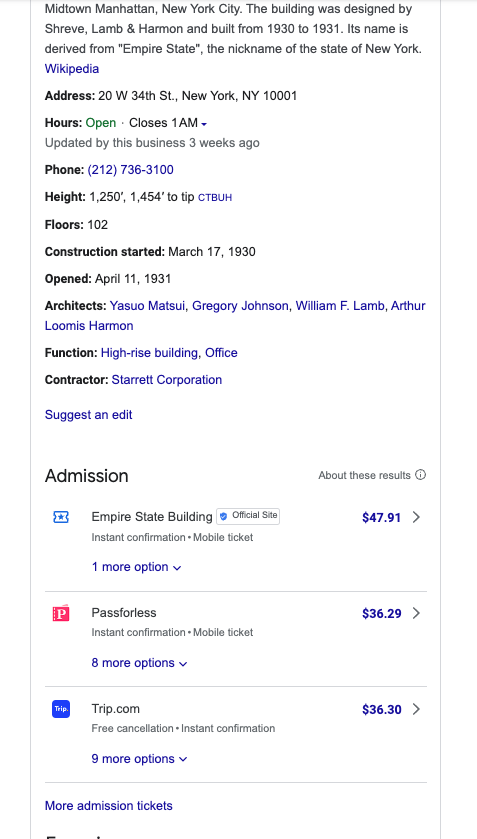Click the Empire State Building ticket icon
The height and width of the screenshot is (839, 477).
[x=61, y=517]
